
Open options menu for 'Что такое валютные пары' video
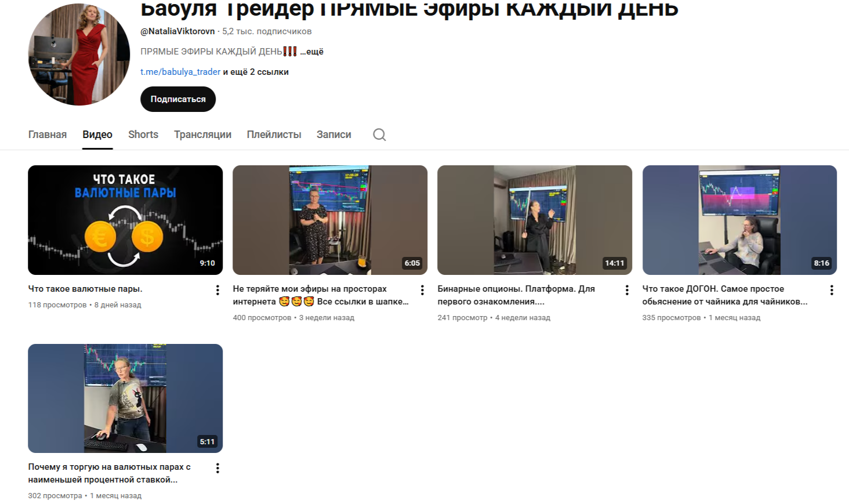(x=217, y=290)
